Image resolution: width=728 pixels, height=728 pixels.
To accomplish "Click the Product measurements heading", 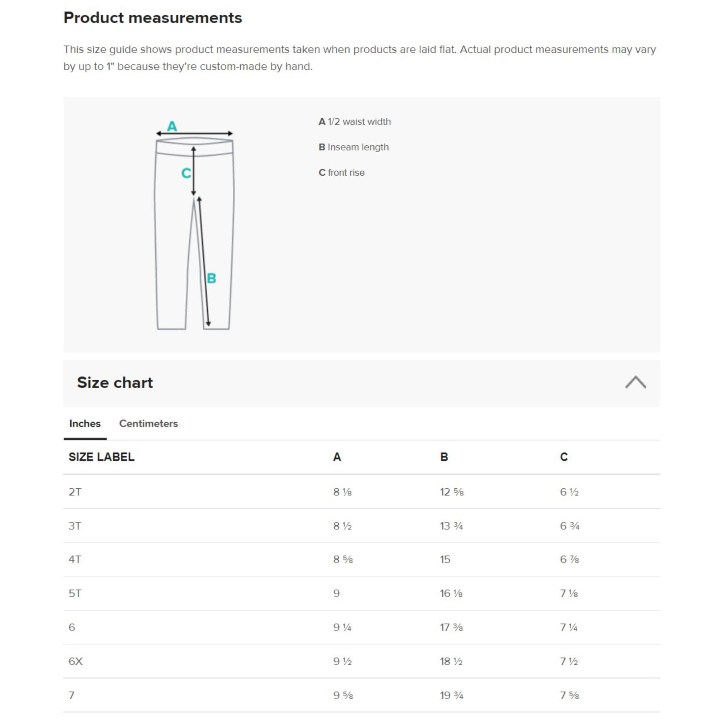I will coord(153,18).
